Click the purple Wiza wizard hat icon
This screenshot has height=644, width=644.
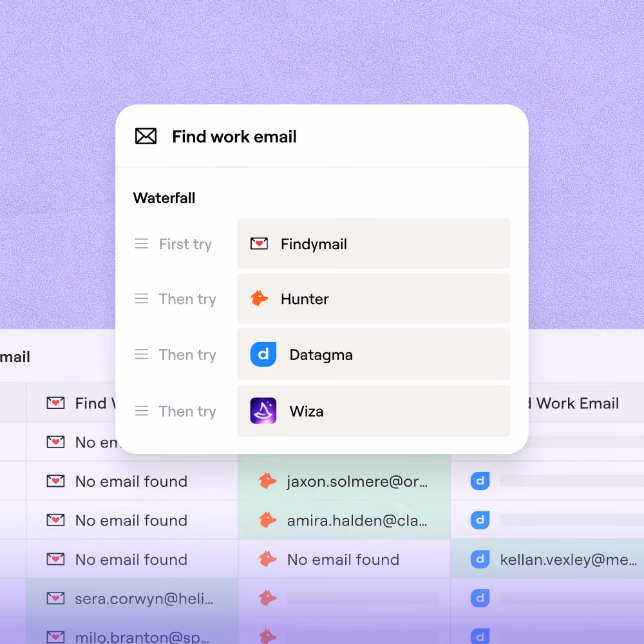pos(263,411)
